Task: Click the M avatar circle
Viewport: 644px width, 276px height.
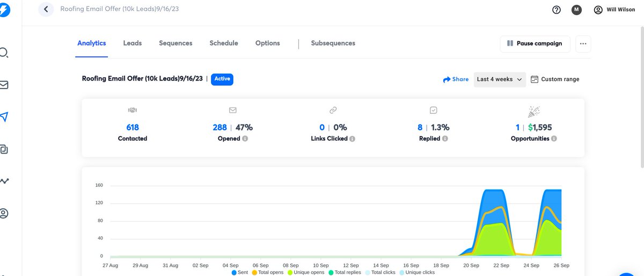Action: click(576, 10)
